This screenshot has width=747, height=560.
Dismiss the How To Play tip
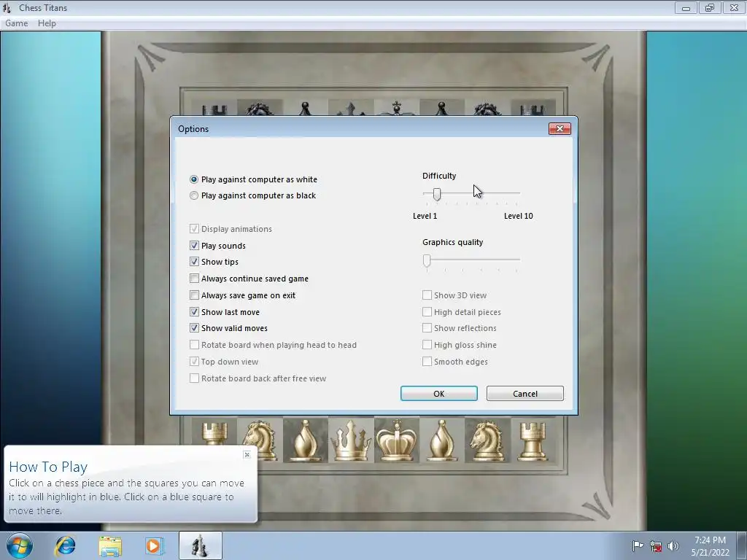247,455
